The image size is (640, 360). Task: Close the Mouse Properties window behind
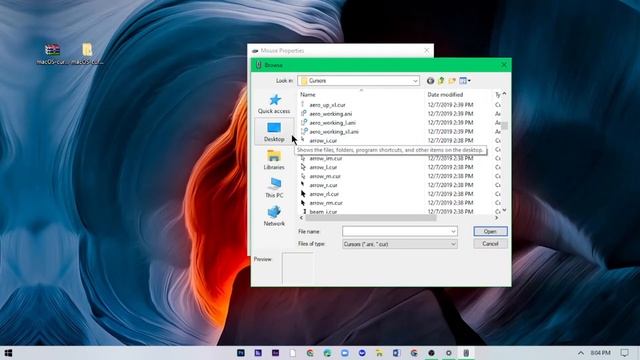[427, 51]
